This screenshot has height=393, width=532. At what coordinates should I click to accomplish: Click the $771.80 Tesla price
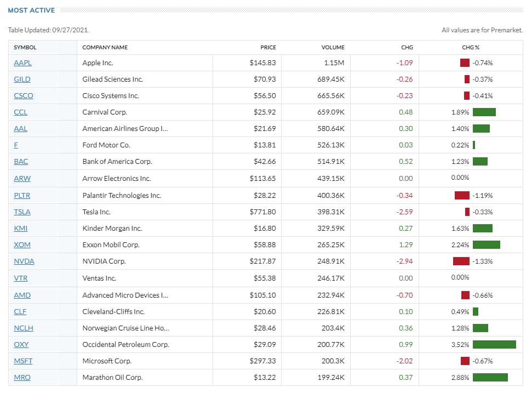262,212
